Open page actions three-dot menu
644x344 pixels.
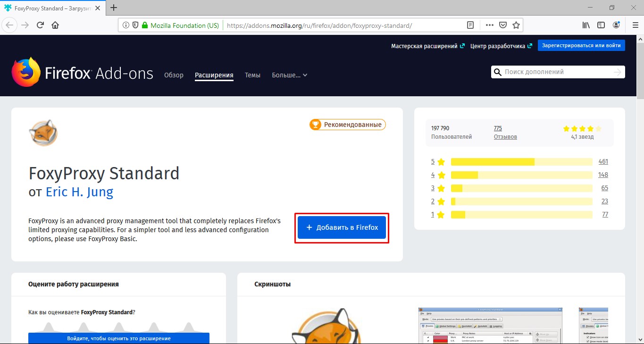(489, 25)
